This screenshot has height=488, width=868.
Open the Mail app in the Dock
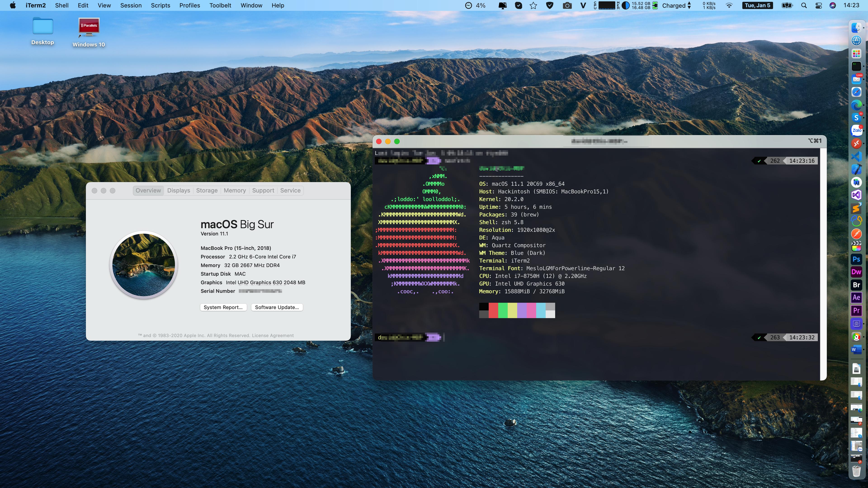pyautogui.click(x=856, y=79)
